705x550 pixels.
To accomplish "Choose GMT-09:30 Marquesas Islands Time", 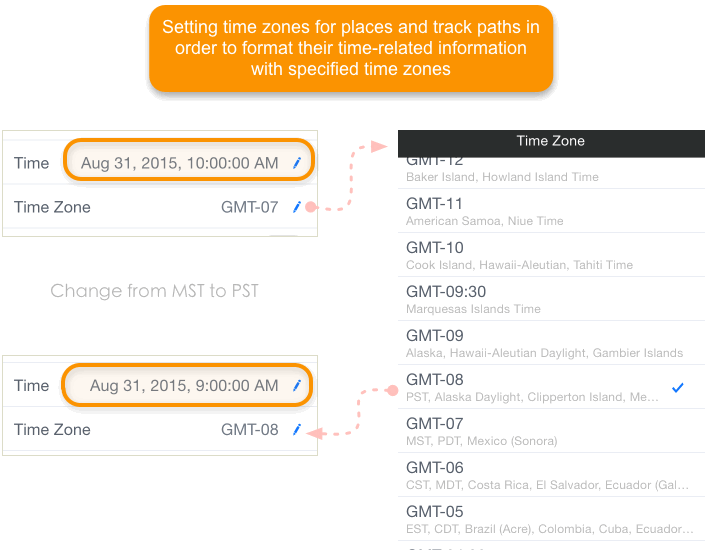I will (x=551, y=299).
